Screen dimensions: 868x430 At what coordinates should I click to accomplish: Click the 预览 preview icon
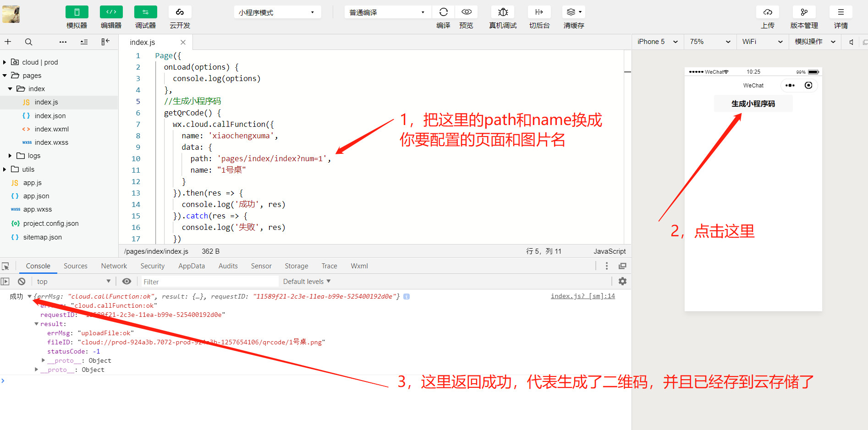coord(466,12)
